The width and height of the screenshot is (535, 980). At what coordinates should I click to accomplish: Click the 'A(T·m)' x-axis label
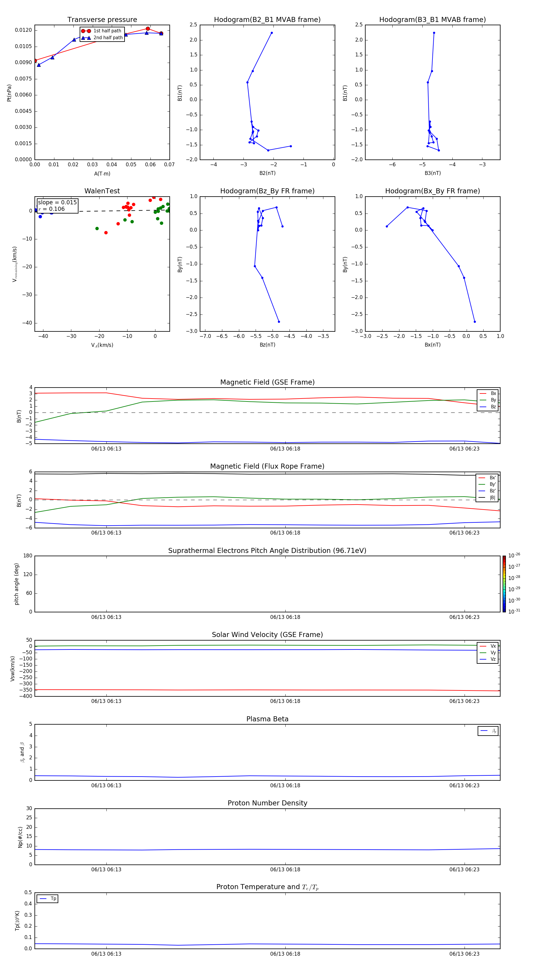coord(102,174)
